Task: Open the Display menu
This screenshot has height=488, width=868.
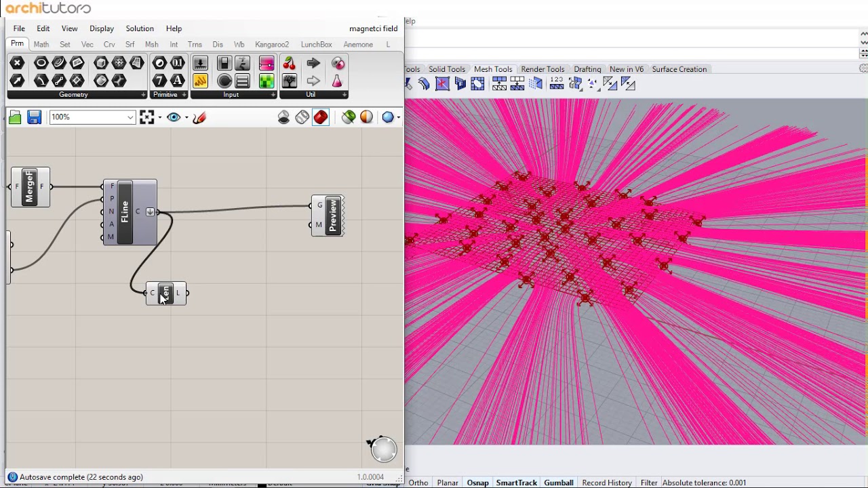Action: point(102,28)
